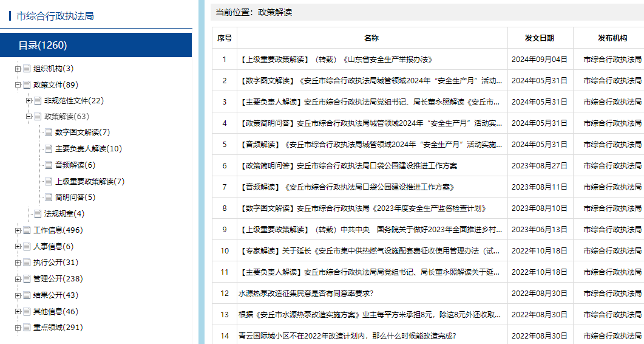The image size is (644, 344).
Task: Open 数字图文解读(7) subcategory
Action: coord(83,132)
